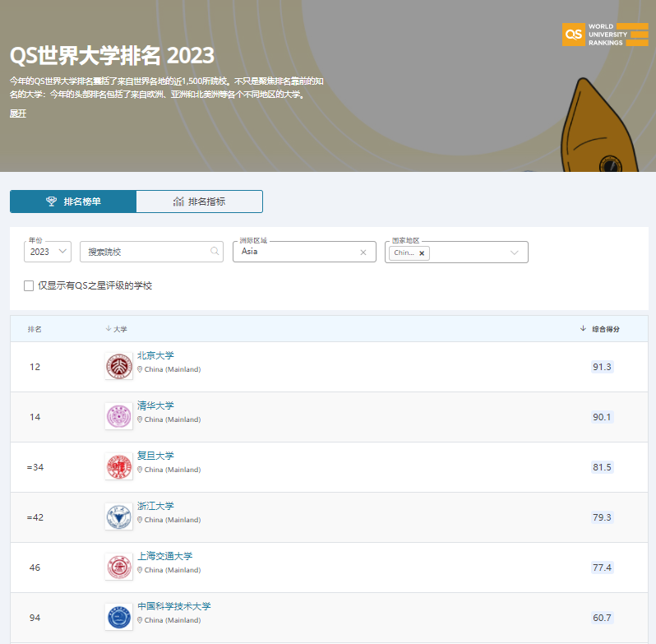
Task: Open the 清华大学 link
Action: pos(155,406)
